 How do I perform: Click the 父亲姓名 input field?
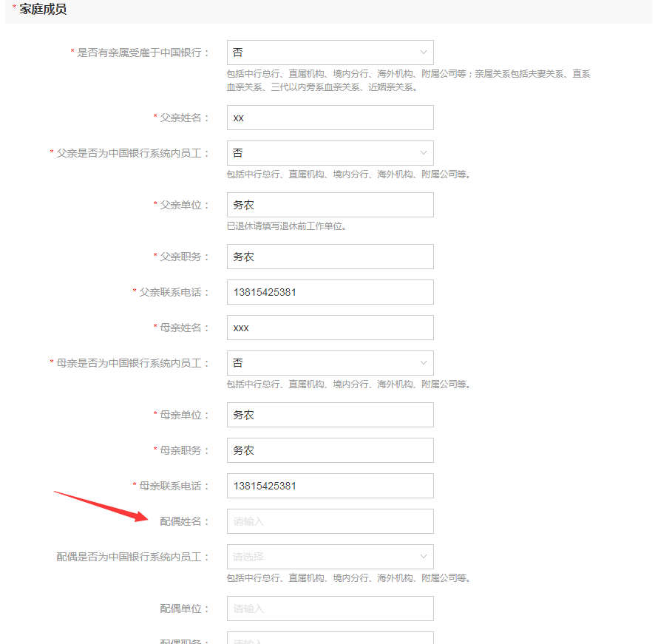[330, 118]
